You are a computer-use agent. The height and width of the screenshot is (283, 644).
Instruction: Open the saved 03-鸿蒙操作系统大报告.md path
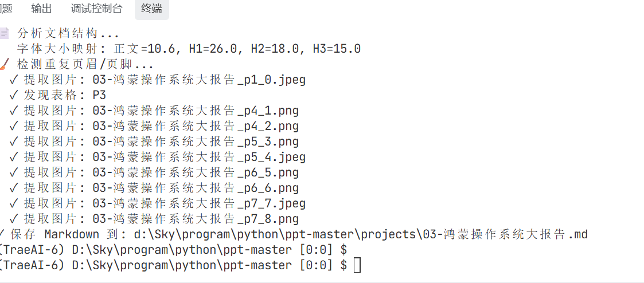tap(361, 234)
